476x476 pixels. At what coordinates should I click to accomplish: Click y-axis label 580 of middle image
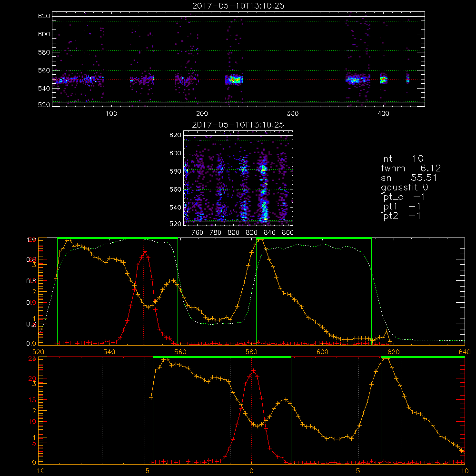click(175, 171)
